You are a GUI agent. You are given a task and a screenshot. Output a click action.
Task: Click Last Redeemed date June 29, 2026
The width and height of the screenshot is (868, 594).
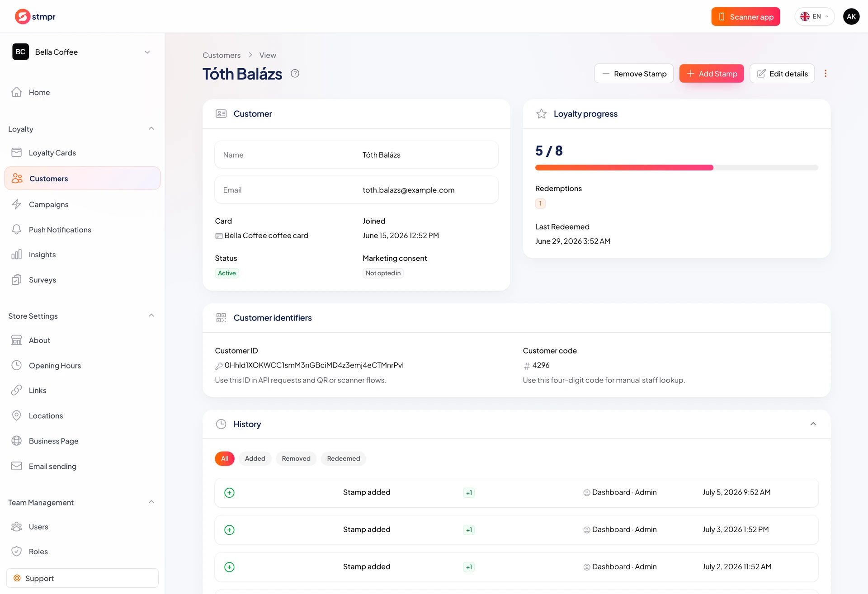pyautogui.click(x=573, y=241)
